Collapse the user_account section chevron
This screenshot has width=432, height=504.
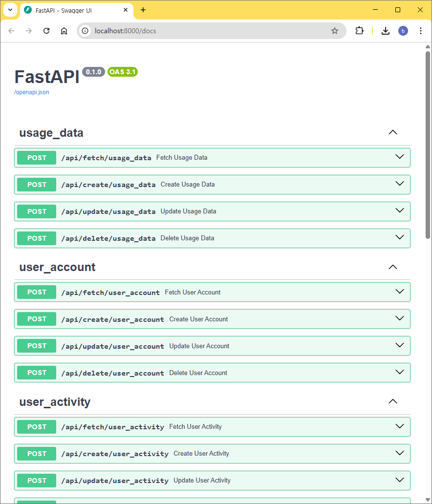(x=393, y=267)
